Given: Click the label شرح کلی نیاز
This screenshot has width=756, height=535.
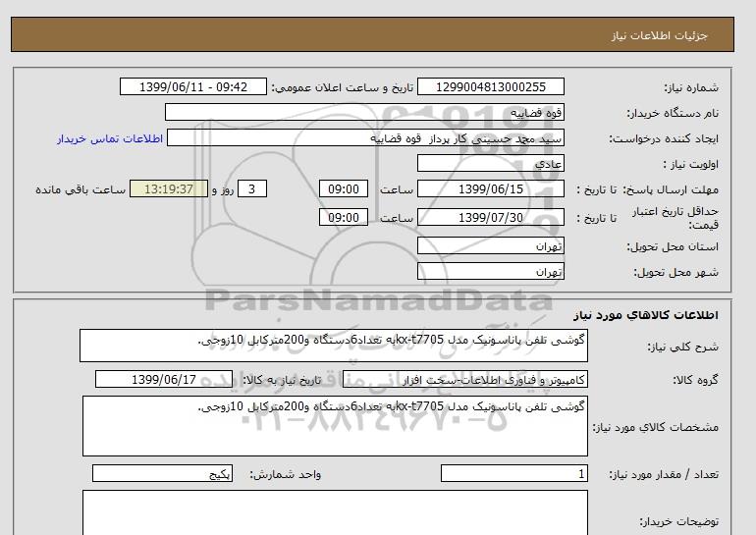Looking at the screenshot, I should [x=682, y=347].
